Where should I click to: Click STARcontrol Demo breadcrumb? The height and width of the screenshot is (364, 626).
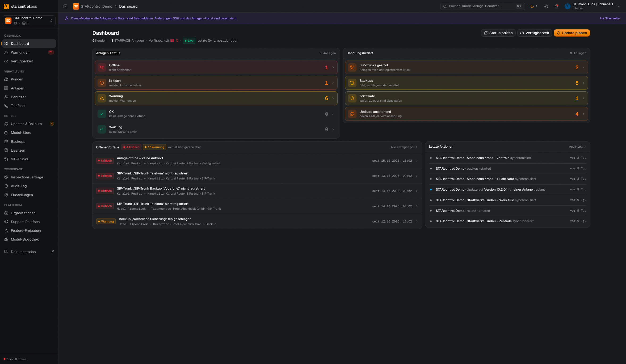click(x=96, y=6)
